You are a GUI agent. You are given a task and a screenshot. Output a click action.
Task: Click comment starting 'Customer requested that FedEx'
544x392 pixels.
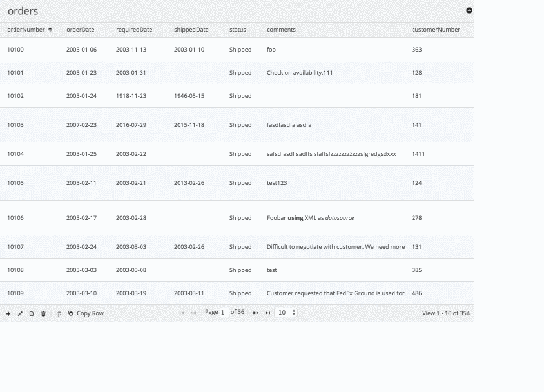click(x=336, y=293)
